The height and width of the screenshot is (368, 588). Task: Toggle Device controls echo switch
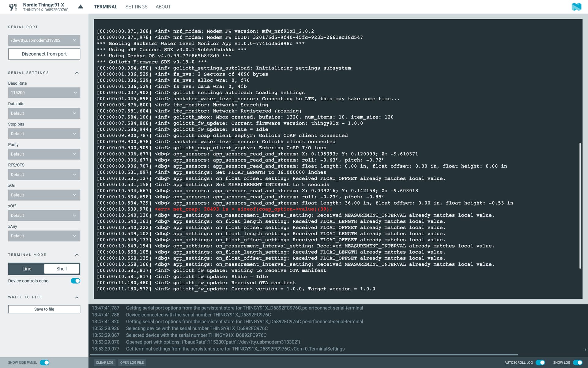75,281
